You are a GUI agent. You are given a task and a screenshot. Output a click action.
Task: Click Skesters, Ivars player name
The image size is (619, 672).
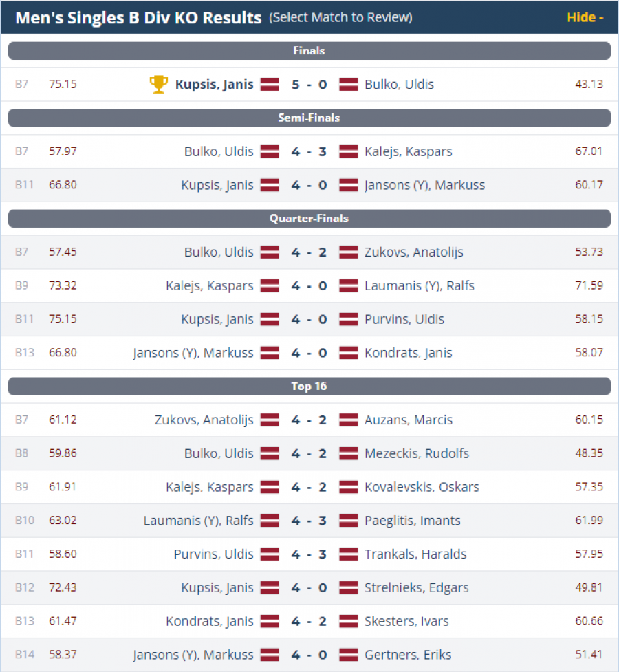(406, 622)
